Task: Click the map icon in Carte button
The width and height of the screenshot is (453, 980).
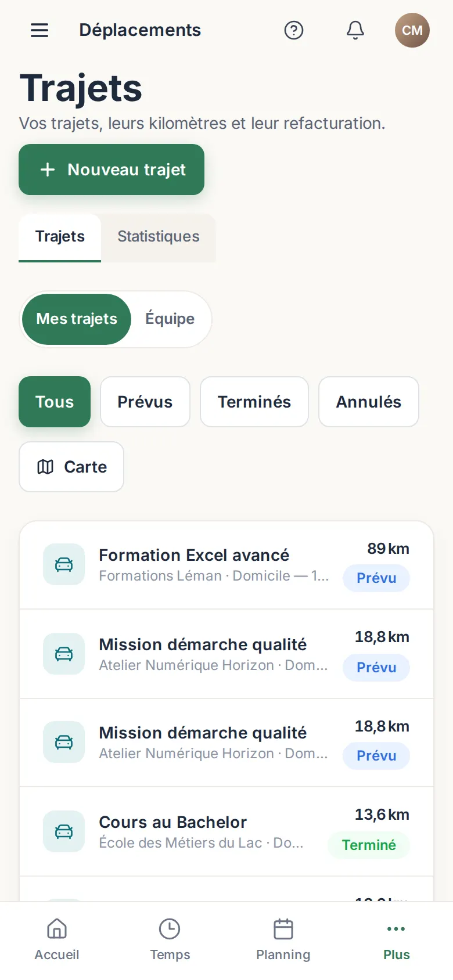Action: click(45, 467)
